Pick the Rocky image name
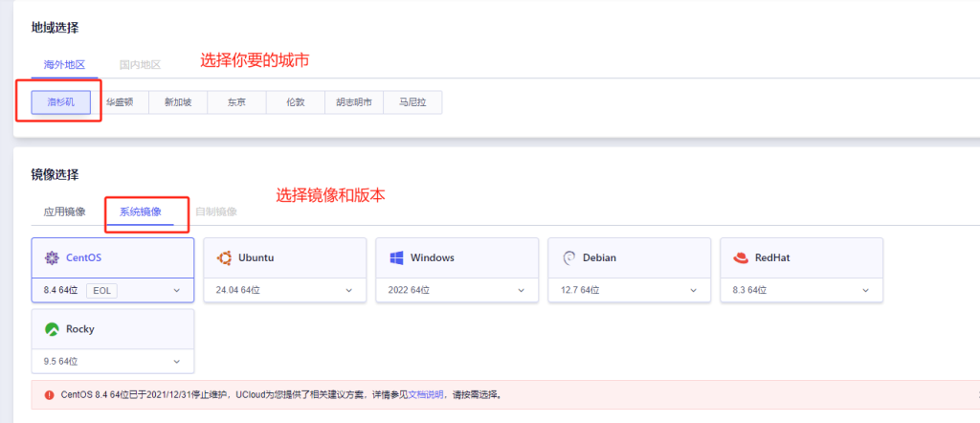Viewport: 980px width, 423px height. [x=80, y=328]
